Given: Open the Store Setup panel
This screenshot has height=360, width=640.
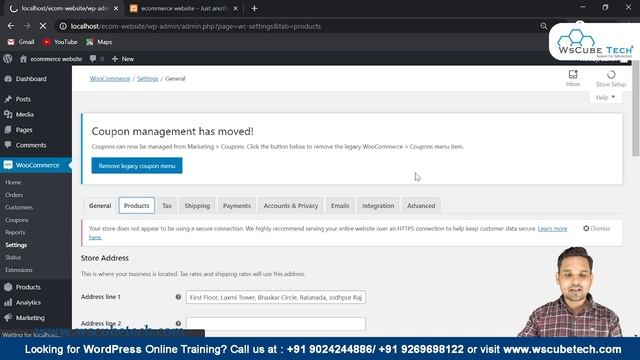Looking at the screenshot, I should click(x=611, y=78).
